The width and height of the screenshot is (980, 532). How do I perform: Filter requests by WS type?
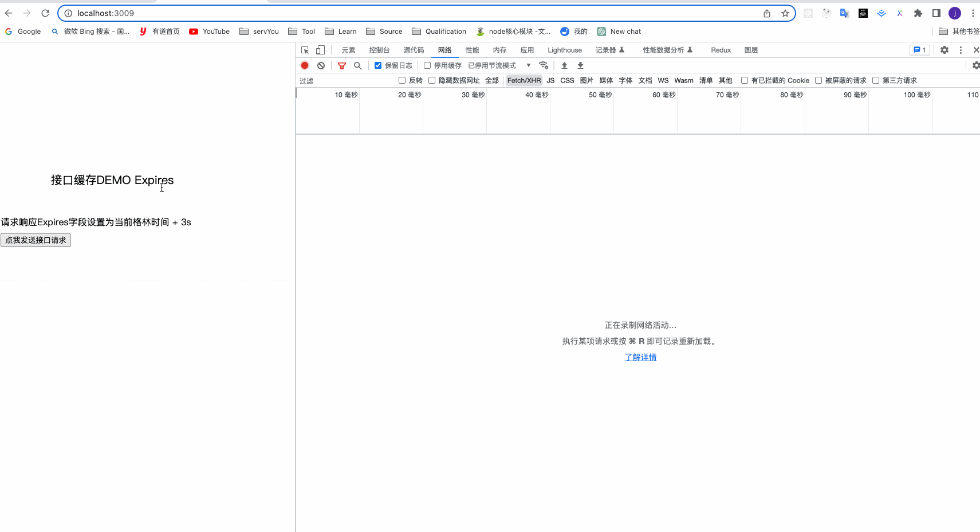click(x=663, y=80)
